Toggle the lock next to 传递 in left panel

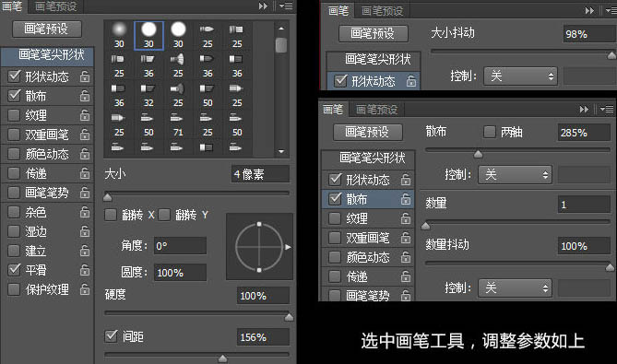pos(85,173)
